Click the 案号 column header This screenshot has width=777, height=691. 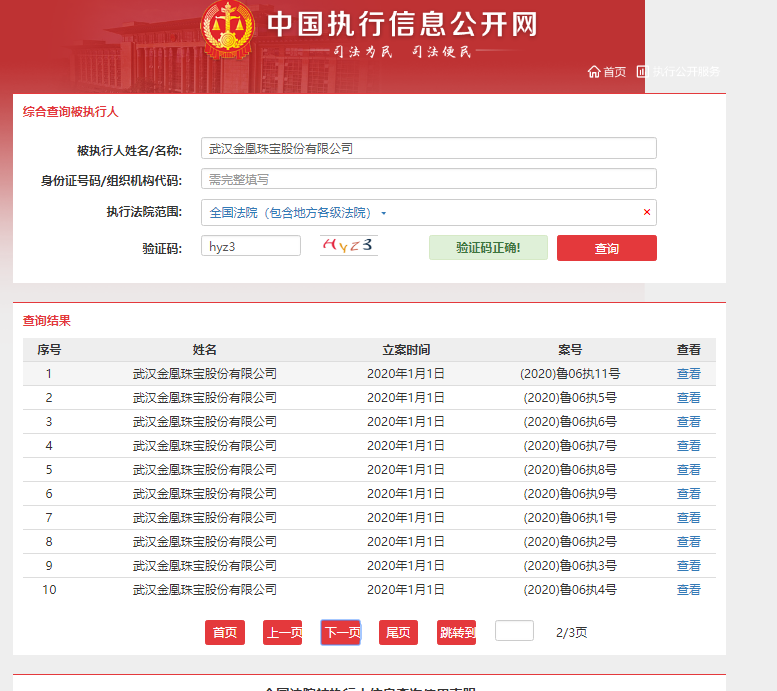click(x=570, y=350)
